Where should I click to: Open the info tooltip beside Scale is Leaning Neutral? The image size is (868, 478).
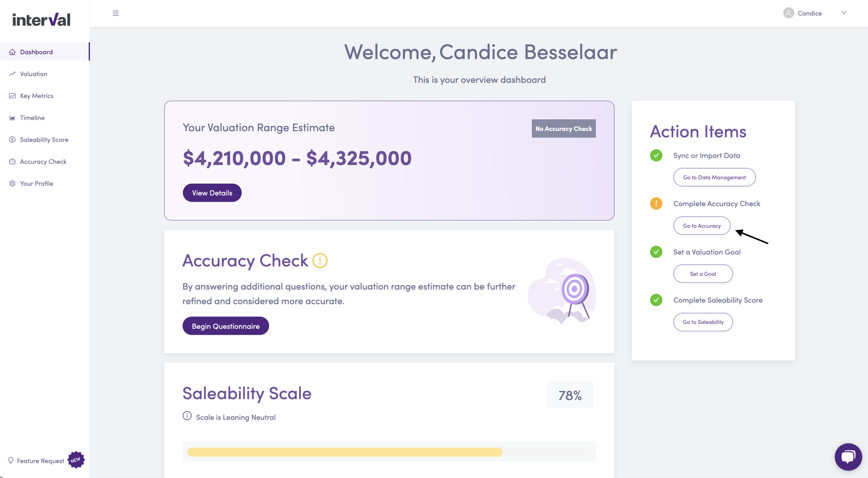coord(187,416)
